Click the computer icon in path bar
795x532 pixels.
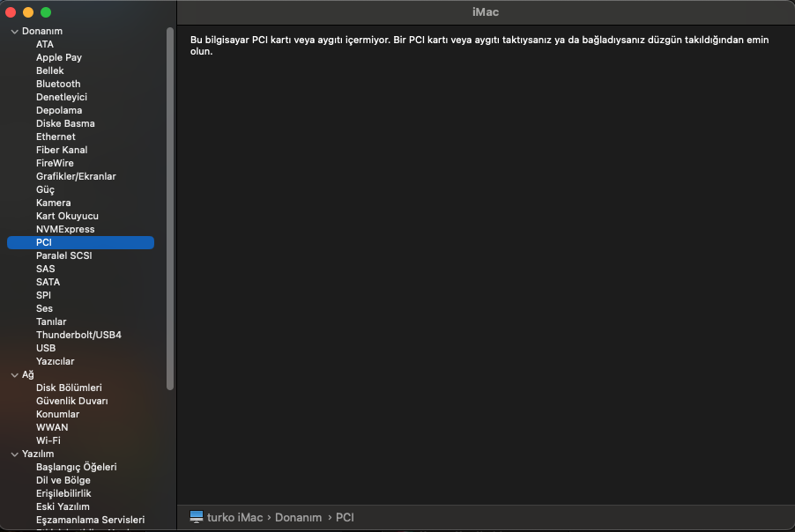(197, 517)
